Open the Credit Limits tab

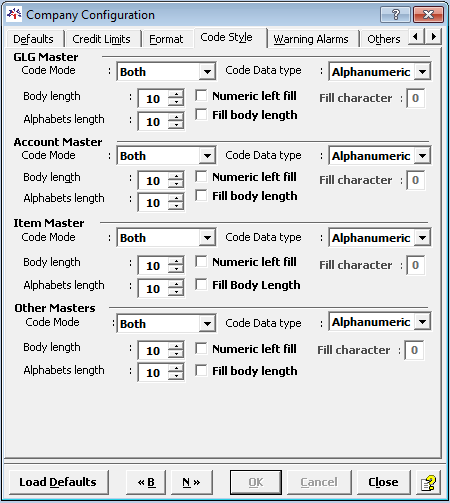pos(101,39)
